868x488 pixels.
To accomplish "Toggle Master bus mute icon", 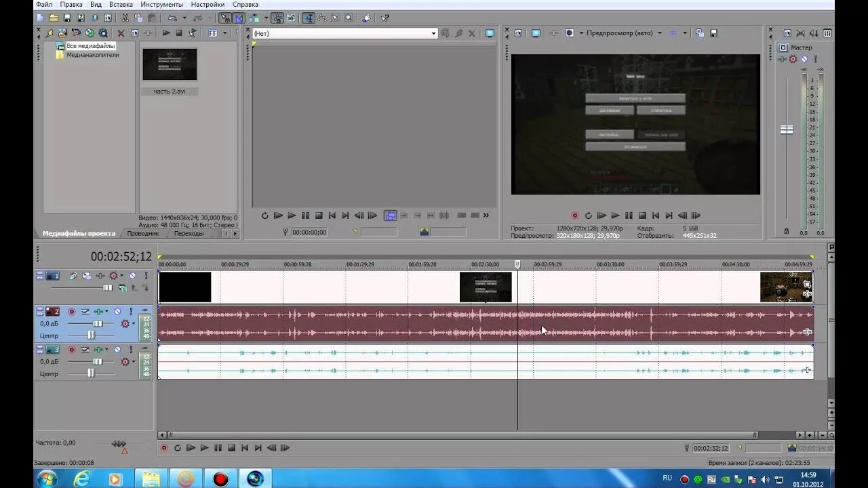I will tap(804, 60).
